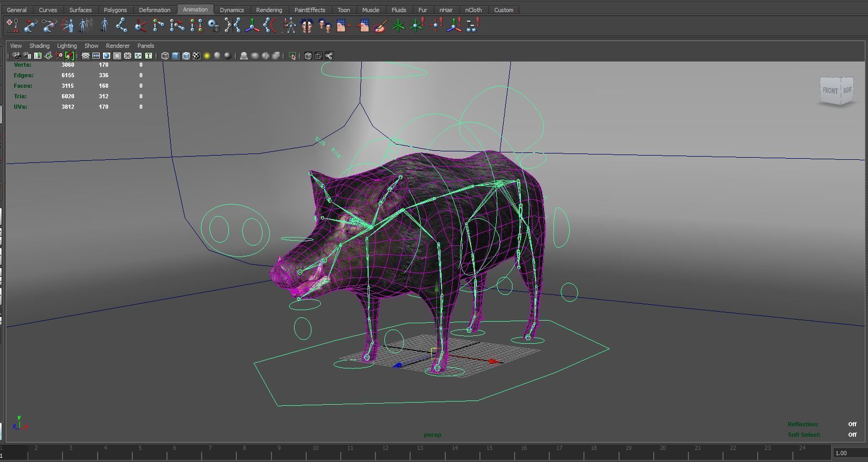Switch to the Polygons shelf tab
868x462 pixels.
(x=115, y=10)
